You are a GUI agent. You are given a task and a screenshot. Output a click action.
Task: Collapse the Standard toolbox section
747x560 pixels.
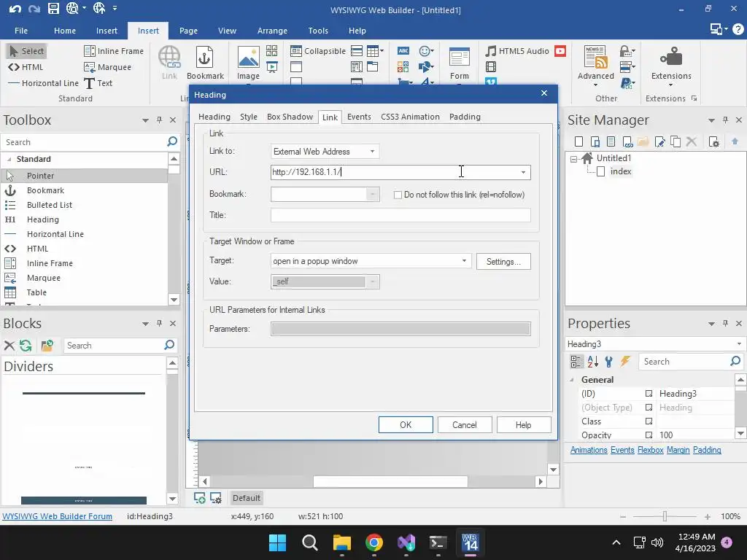click(x=9, y=159)
